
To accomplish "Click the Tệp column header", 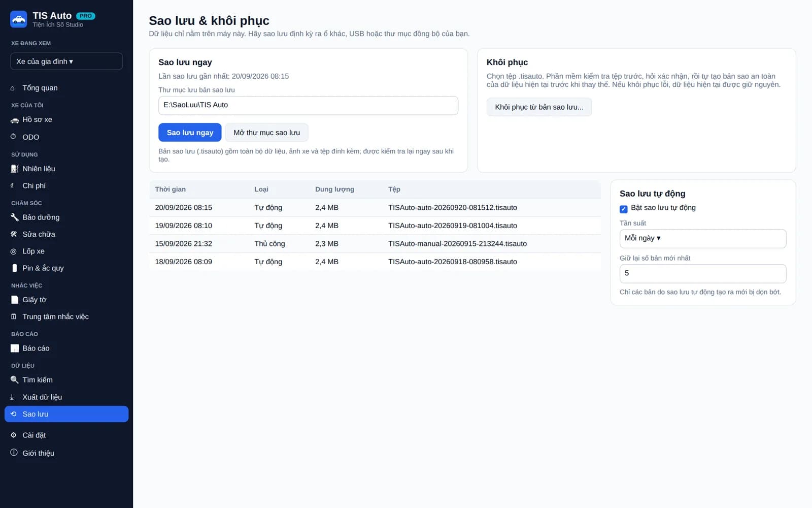I will 394,189.
